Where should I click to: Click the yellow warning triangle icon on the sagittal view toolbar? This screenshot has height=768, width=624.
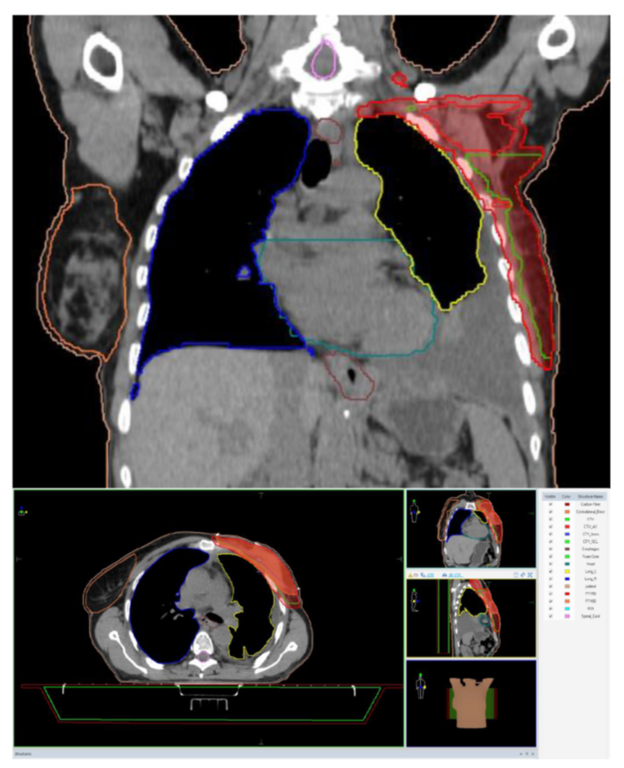coord(410,575)
